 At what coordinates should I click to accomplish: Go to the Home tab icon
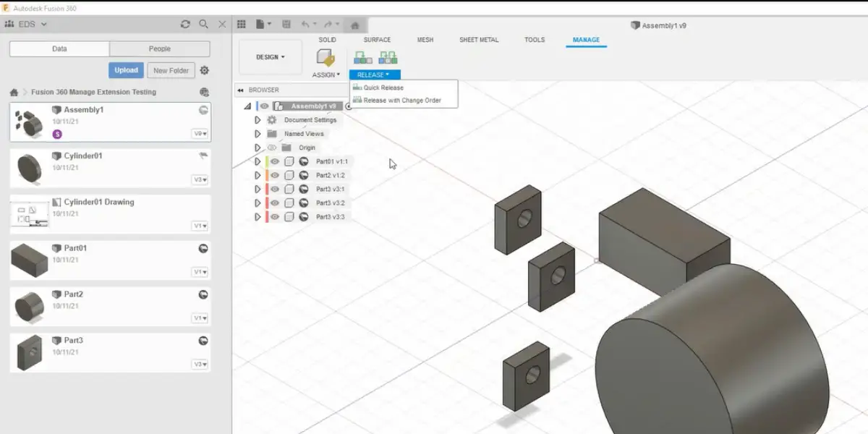point(354,25)
